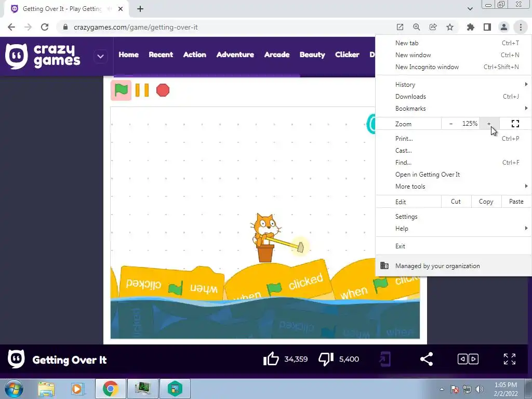Viewport: 532px width, 399px height.
Task: Click Managed by your organization
Action: pos(454,266)
